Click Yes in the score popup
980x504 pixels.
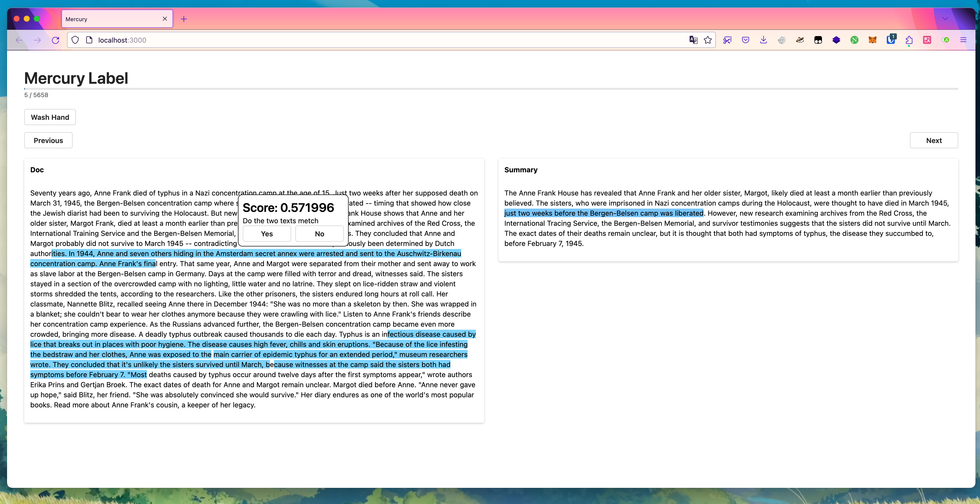point(267,234)
